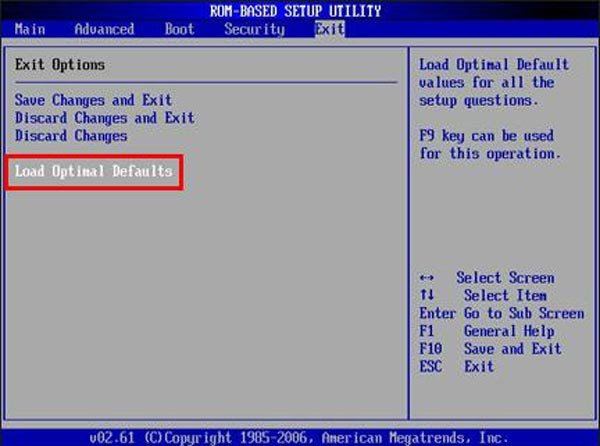Switch to the Advanced tab
The width and height of the screenshot is (600, 446).
104,29
